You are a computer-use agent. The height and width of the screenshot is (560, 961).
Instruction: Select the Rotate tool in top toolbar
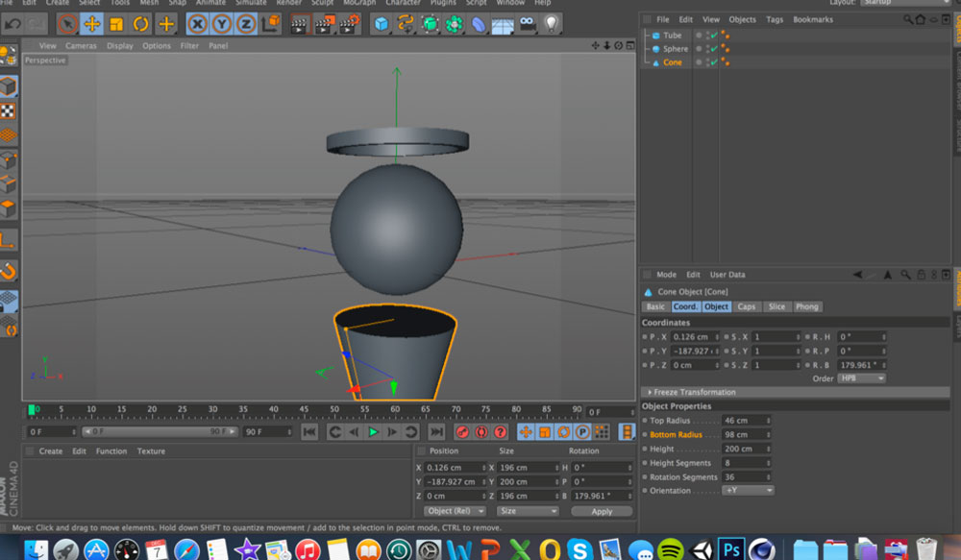(141, 24)
